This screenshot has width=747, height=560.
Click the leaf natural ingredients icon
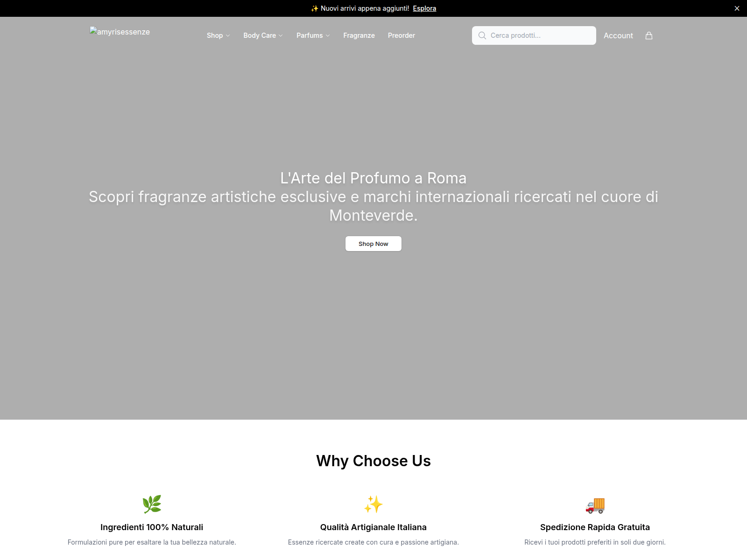(x=152, y=504)
